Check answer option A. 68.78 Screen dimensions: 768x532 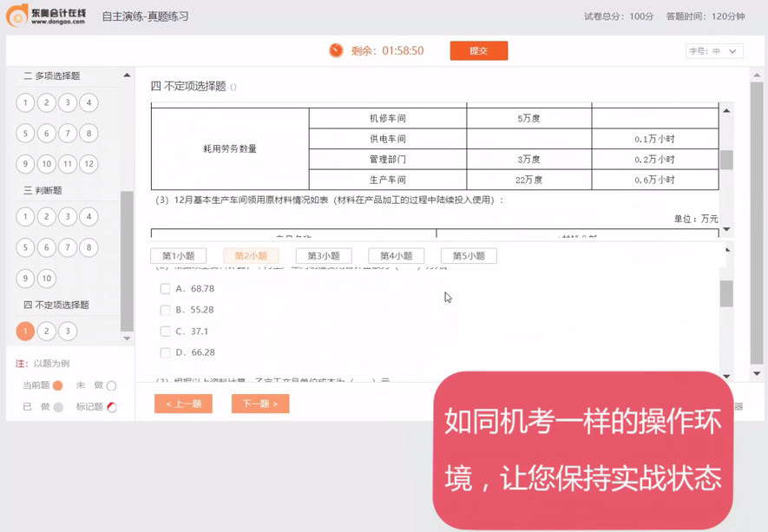coord(165,288)
